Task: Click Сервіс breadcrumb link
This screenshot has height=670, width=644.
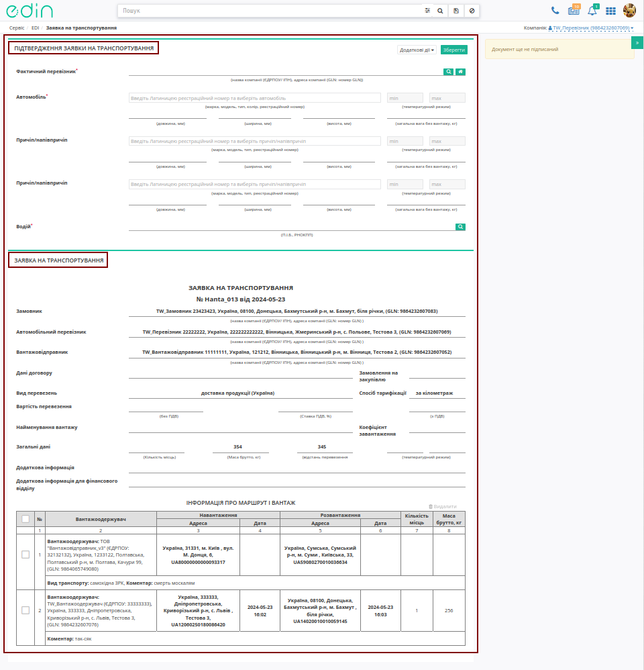Action: (17, 28)
